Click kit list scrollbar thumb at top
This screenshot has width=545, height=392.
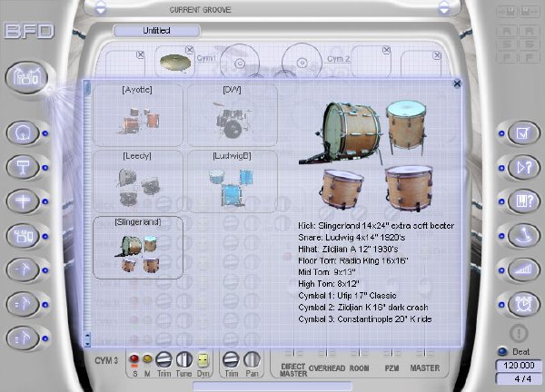pos(87,88)
